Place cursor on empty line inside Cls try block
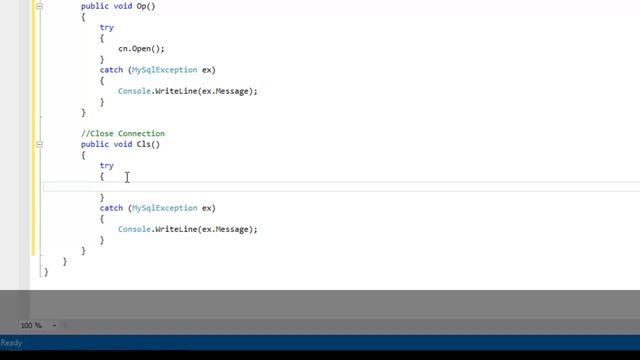Image resolution: width=640 pixels, height=360 pixels. point(341,187)
